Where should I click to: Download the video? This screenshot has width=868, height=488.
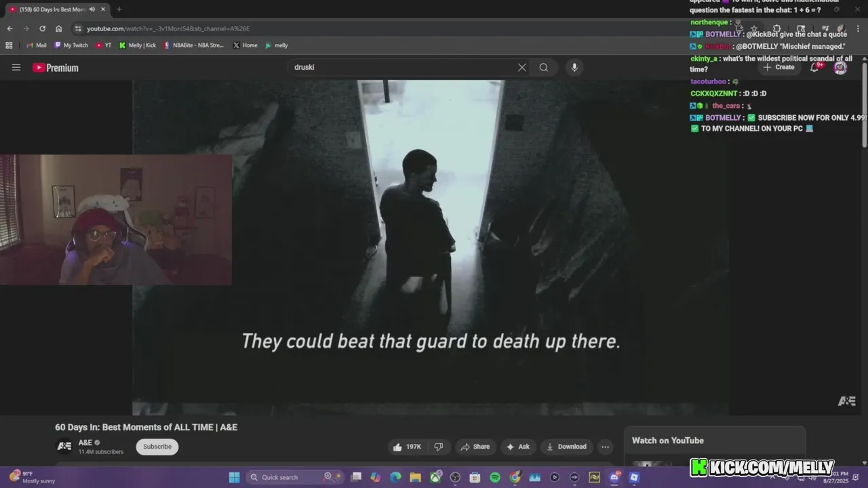tap(566, 447)
